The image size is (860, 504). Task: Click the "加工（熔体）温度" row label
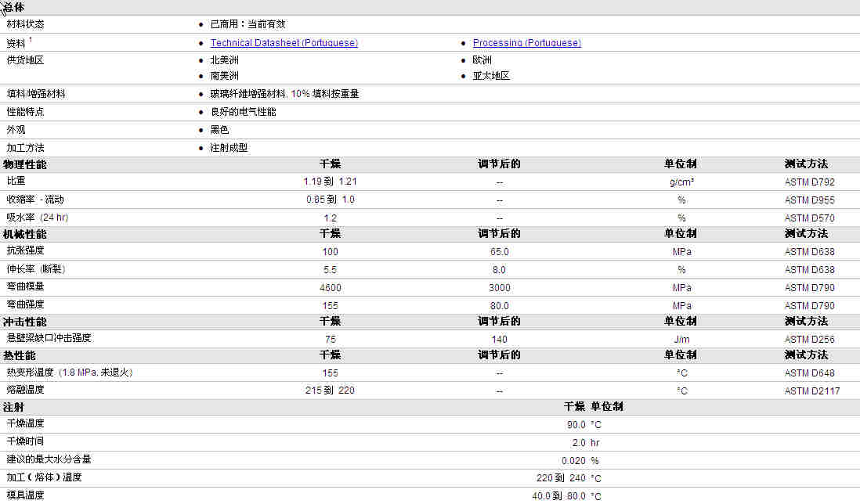(45, 477)
